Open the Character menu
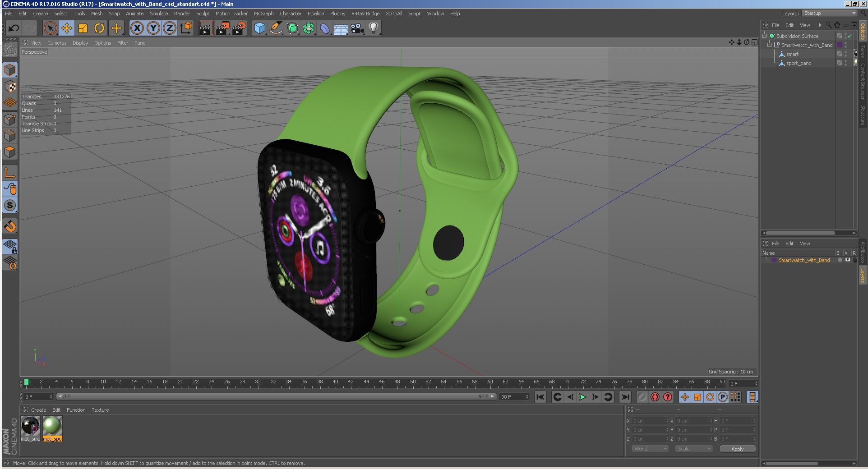The width and height of the screenshot is (868, 469). pyautogui.click(x=291, y=14)
